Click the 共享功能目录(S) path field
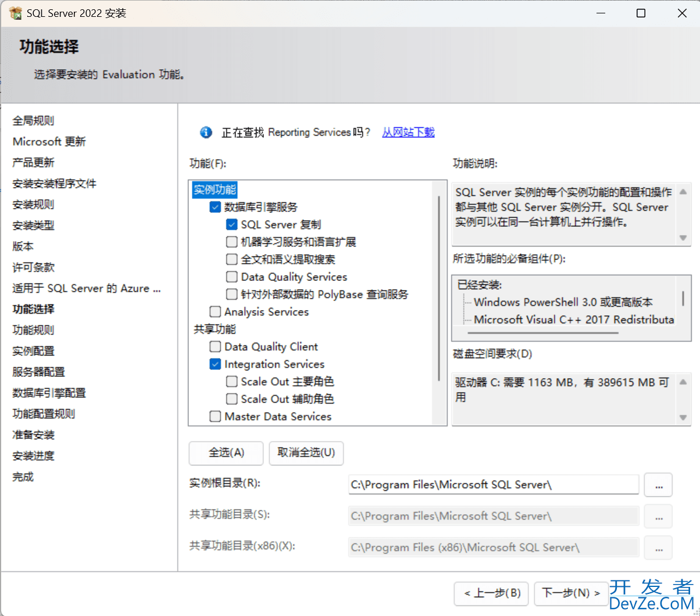Viewport: 700px width, 616px height. point(494,516)
